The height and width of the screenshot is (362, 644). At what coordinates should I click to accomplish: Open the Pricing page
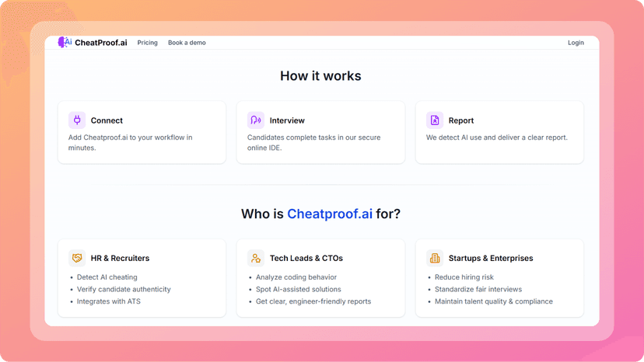(x=148, y=43)
